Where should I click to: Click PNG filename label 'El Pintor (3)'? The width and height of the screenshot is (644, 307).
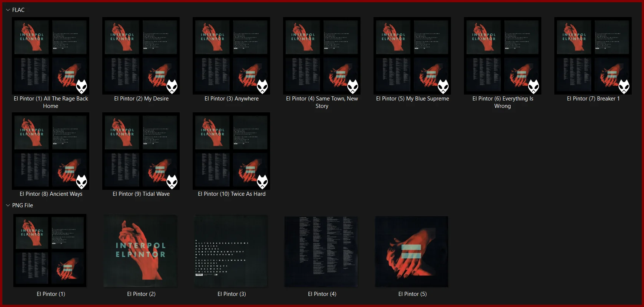pos(232,294)
